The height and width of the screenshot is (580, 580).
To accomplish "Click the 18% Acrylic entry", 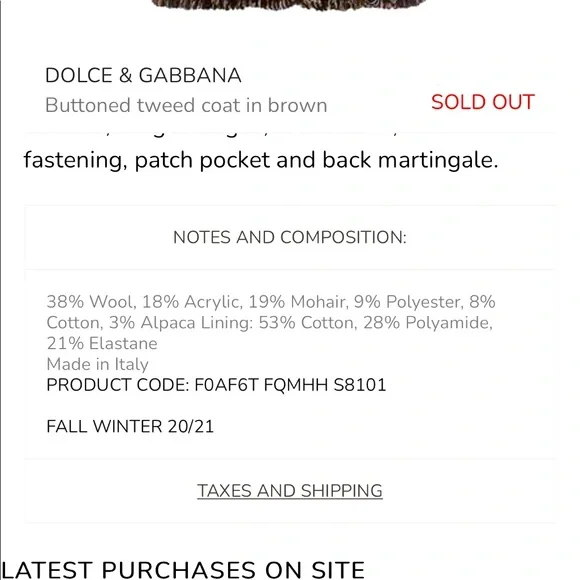I will click(x=191, y=302).
